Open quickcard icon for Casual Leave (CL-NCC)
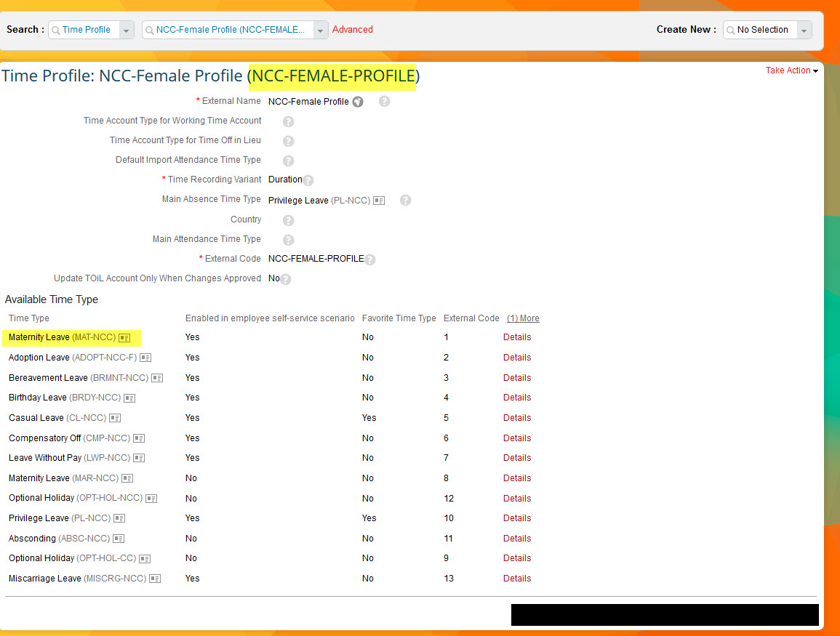The width and height of the screenshot is (840, 636). coord(115,418)
